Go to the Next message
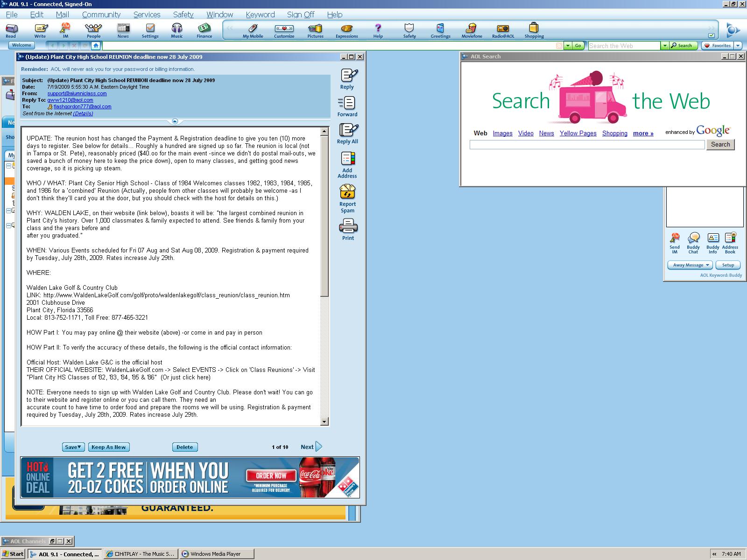This screenshot has height=560, width=747. (x=311, y=447)
